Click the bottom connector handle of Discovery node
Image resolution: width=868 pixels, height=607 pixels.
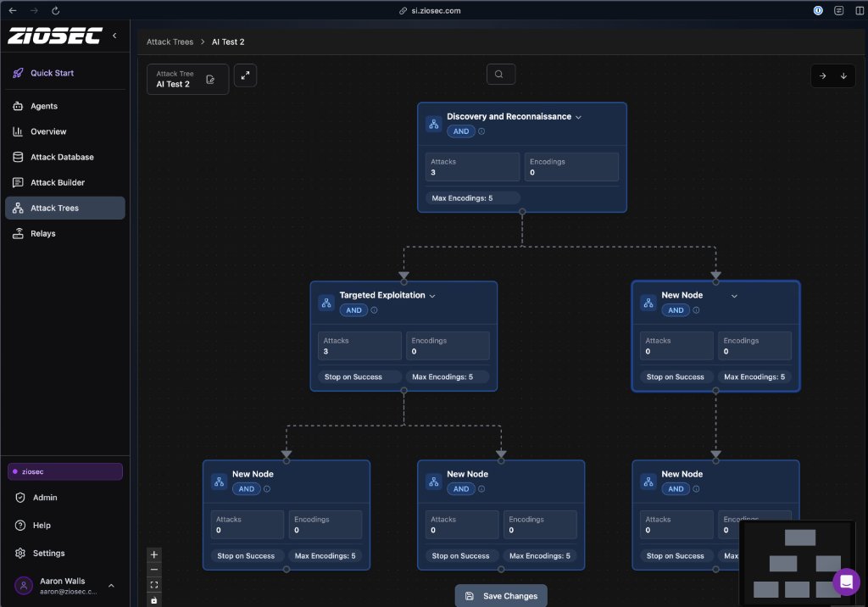(522, 212)
